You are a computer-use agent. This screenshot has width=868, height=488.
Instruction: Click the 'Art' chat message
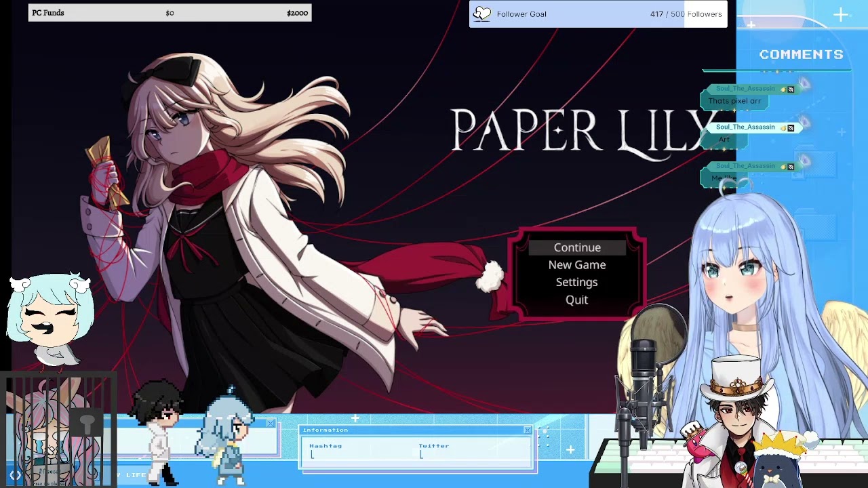click(x=724, y=140)
